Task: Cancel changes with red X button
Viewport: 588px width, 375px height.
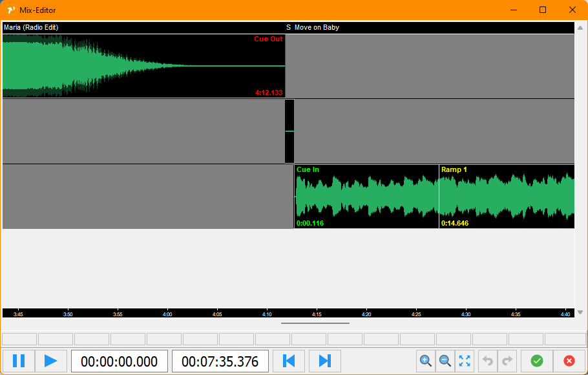Action: point(569,361)
